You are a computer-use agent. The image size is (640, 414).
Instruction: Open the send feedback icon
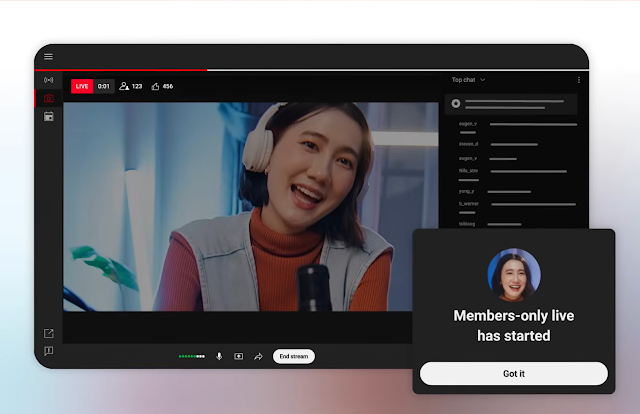click(x=48, y=351)
